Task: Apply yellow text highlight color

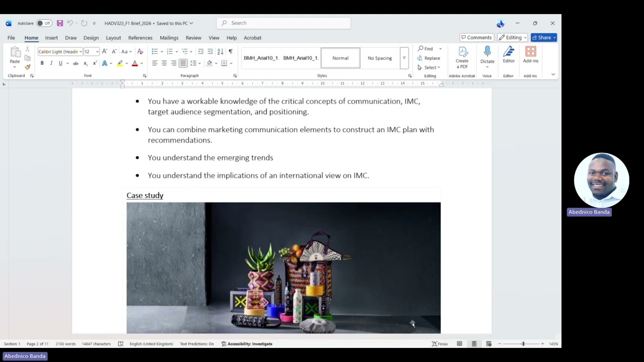Action: point(120,63)
